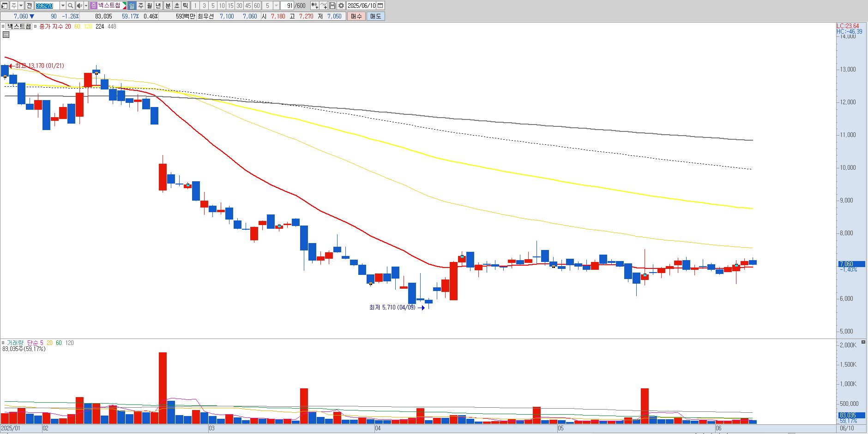Select the 3 interval button
The height and width of the screenshot is (434, 868).
click(x=204, y=6)
